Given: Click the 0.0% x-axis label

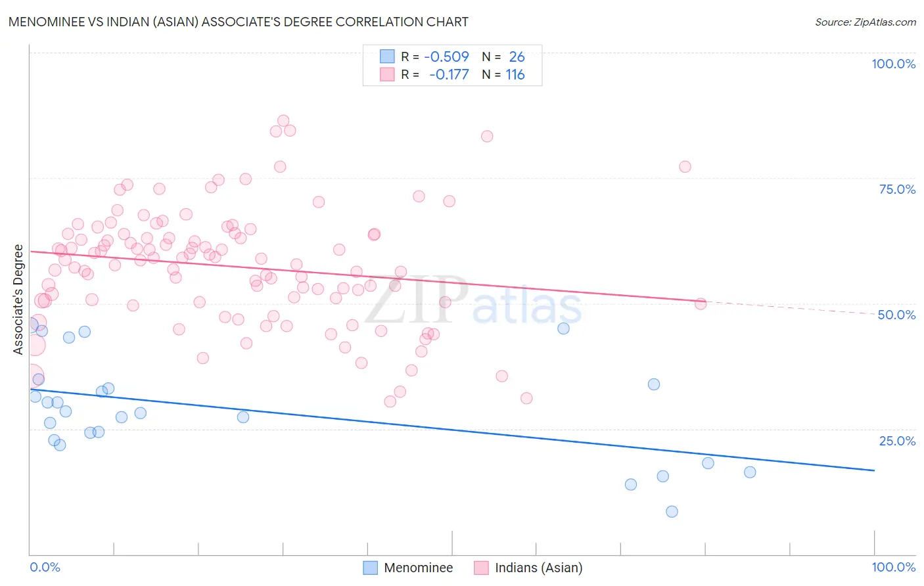Looking at the screenshot, I should [x=45, y=567].
